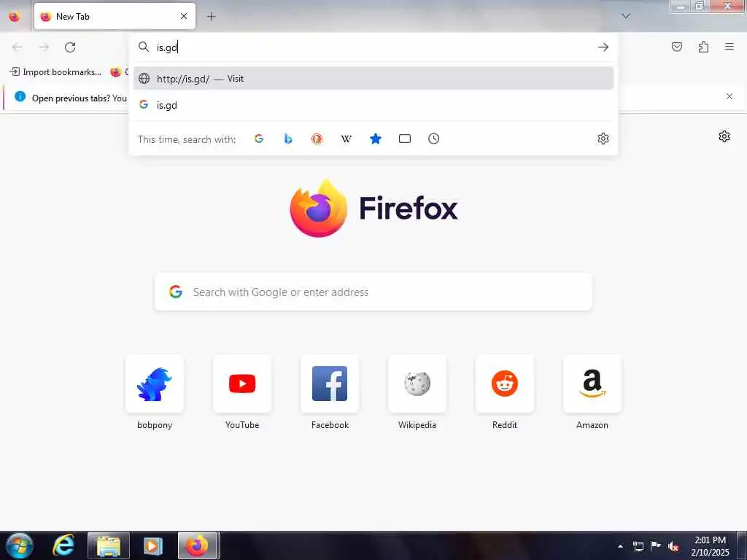Open the Amazon shortcut tile
This screenshot has width=747, height=560.
(x=592, y=384)
